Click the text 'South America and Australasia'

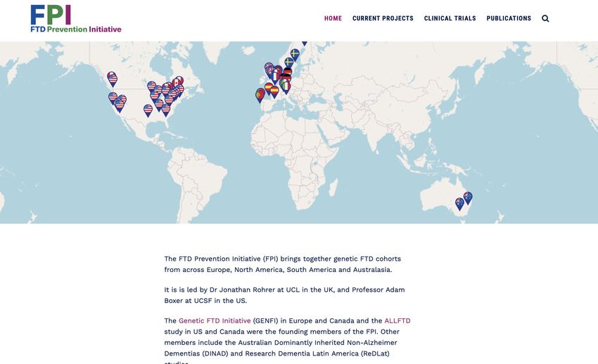tap(338, 270)
